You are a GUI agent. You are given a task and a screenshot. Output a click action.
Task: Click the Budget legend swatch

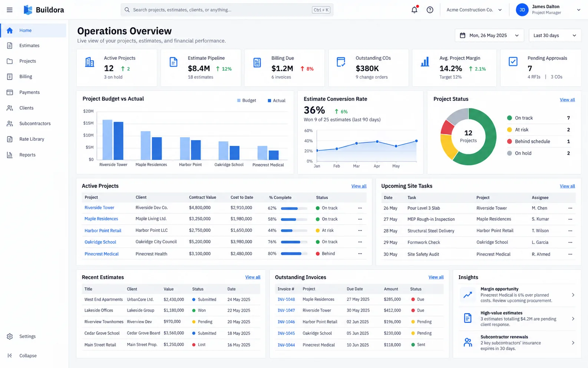coord(239,101)
